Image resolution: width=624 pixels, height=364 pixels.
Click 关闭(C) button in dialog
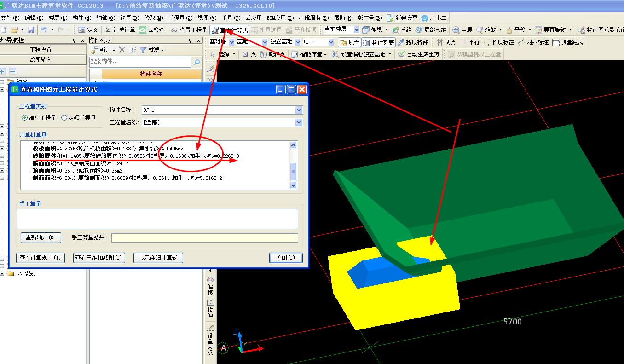[286, 258]
